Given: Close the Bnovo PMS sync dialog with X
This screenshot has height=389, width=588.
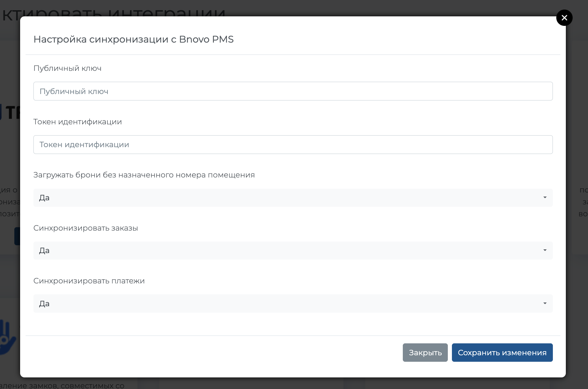Looking at the screenshot, I should 564,18.
